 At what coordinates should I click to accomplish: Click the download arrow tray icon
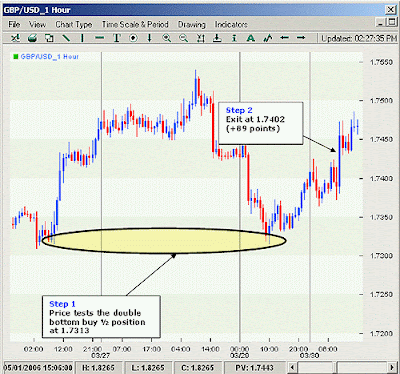[217, 38]
